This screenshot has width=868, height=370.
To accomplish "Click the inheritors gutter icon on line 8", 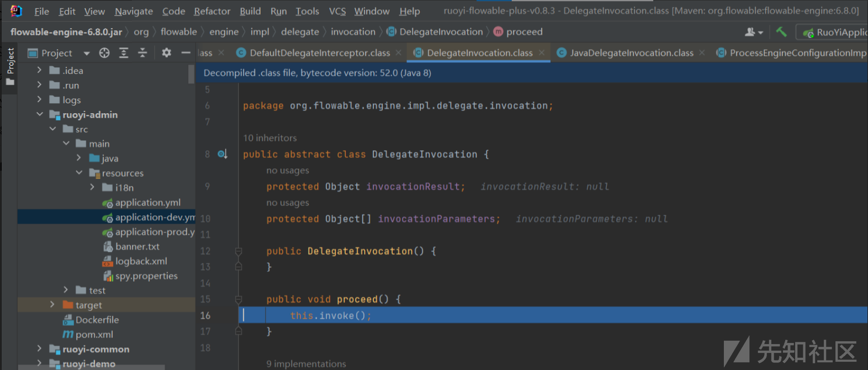I will [222, 154].
